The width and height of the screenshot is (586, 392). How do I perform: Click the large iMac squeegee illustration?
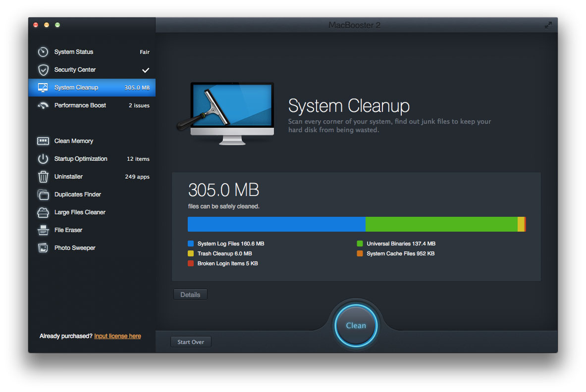coord(226,113)
